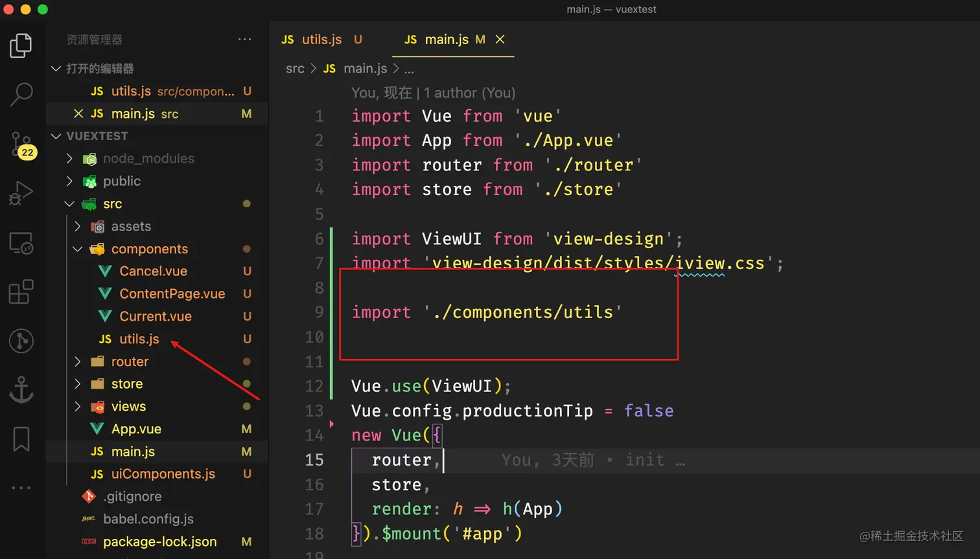Open the Search view in activity bar
The image size is (980, 559).
point(21,95)
